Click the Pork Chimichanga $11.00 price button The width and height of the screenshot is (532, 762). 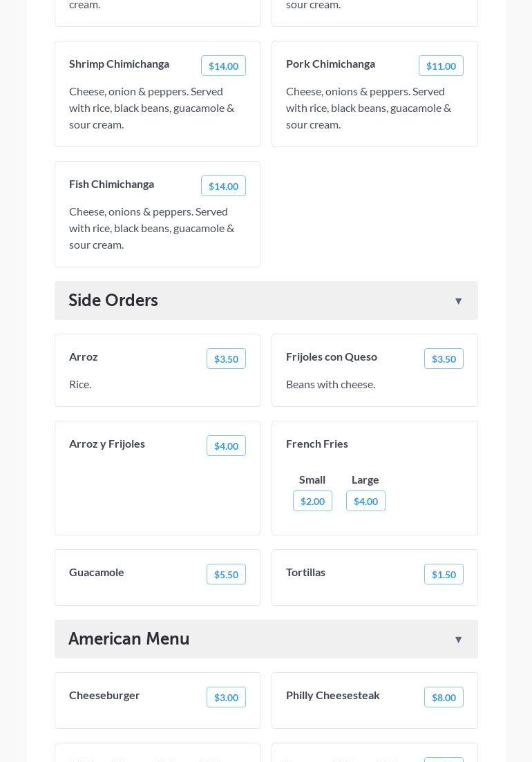click(x=441, y=66)
